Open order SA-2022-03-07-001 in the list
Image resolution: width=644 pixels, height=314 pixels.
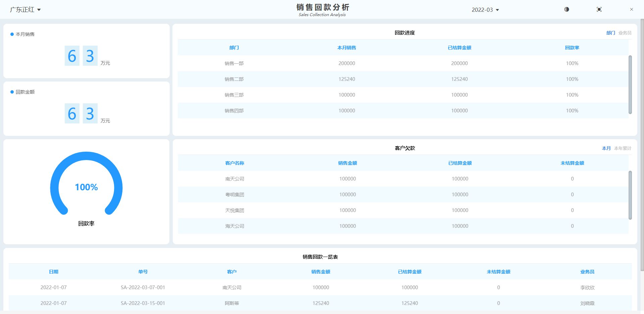[x=143, y=287]
